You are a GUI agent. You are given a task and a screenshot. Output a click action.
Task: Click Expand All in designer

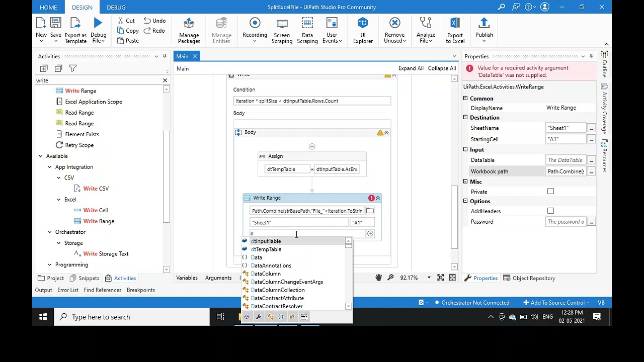point(411,68)
